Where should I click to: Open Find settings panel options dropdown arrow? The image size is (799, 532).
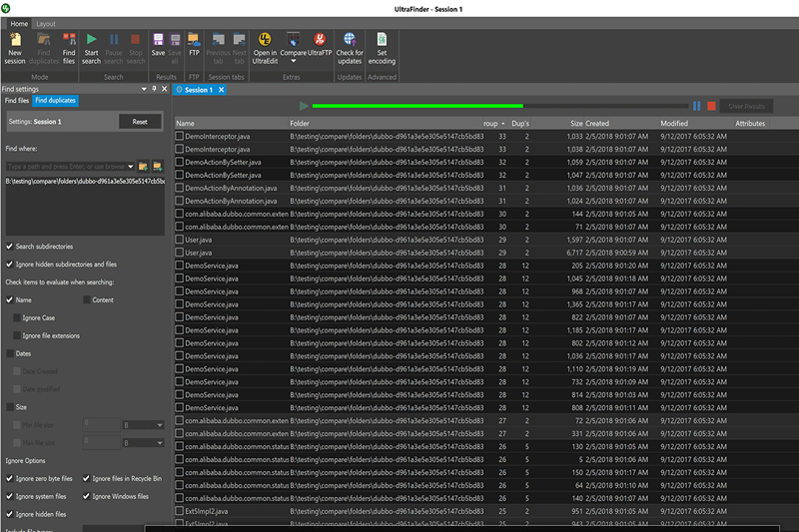pyautogui.click(x=144, y=89)
